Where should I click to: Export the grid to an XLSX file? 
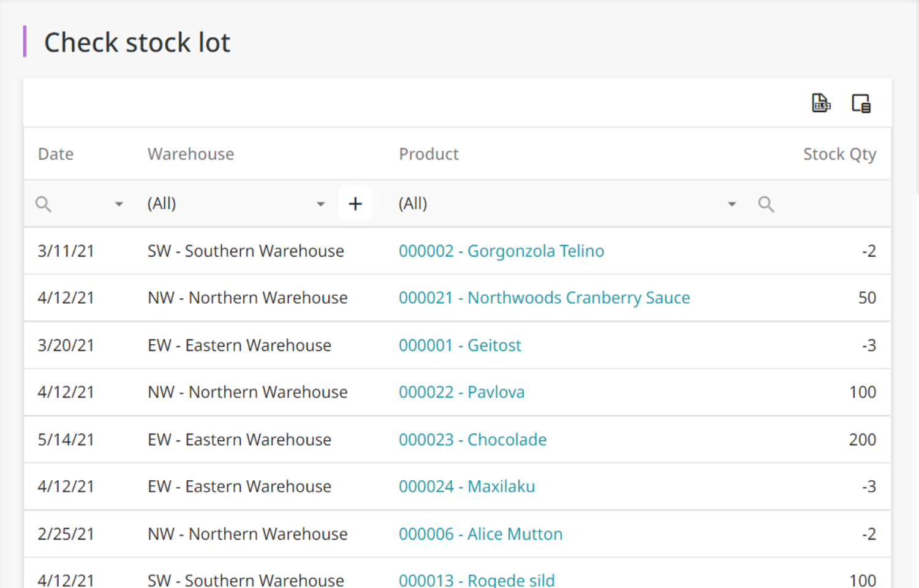tap(821, 103)
